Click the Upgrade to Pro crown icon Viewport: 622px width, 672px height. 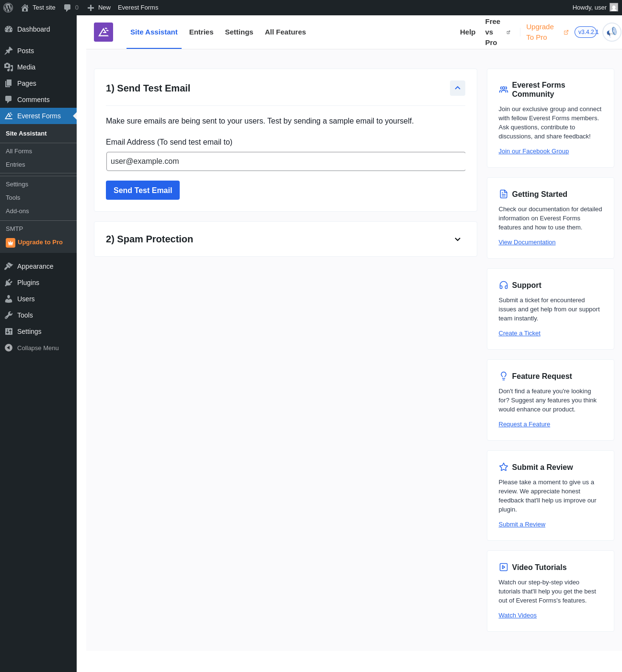point(11,243)
